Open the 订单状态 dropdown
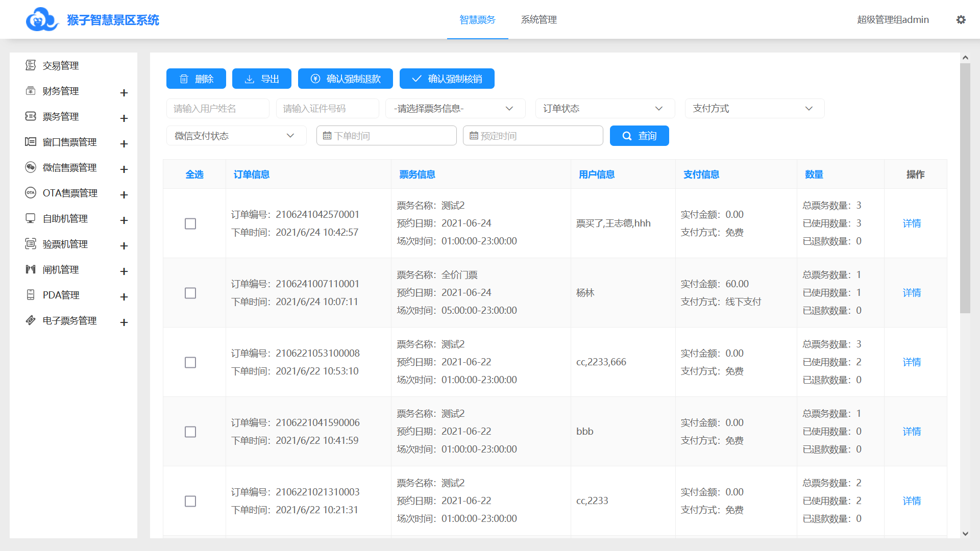The image size is (980, 551). point(605,109)
